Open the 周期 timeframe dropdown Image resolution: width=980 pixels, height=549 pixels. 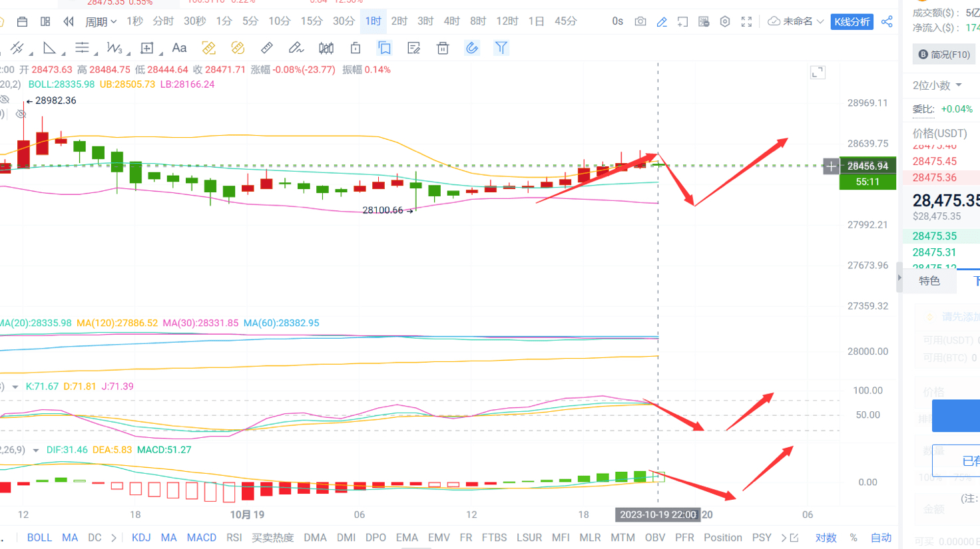[101, 21]
